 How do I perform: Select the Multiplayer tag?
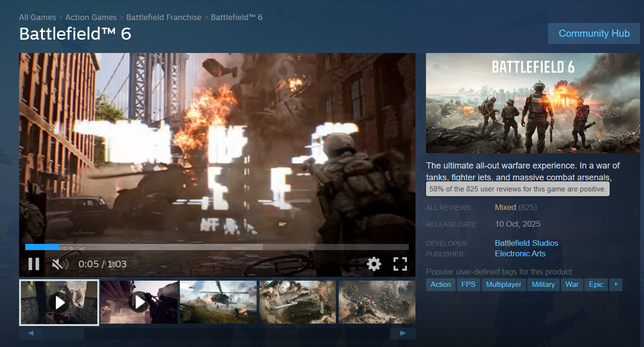click(504, 284)
